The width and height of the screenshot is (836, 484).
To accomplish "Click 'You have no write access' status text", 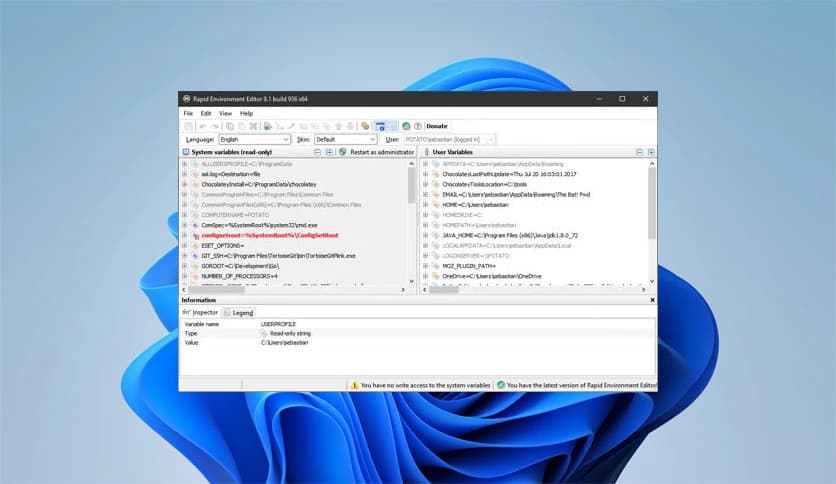I will [425, 385].
